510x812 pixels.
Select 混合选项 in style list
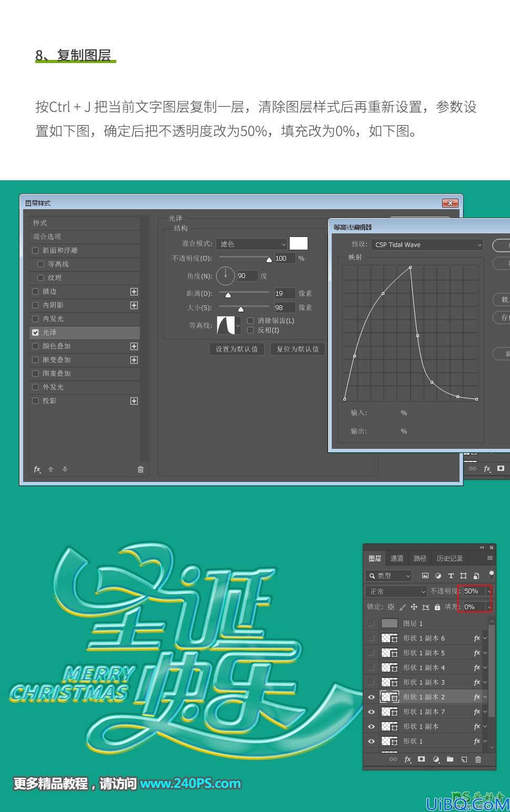tap(85, 237)
